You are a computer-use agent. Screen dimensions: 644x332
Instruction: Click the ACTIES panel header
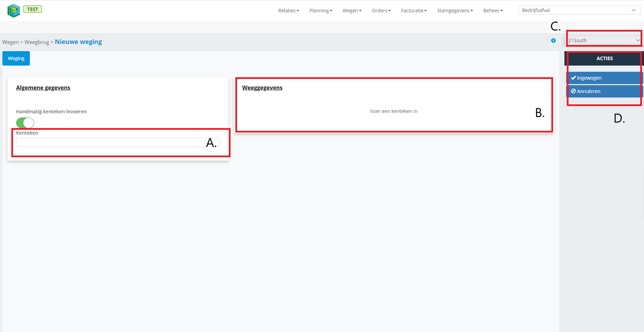[604, 58]
